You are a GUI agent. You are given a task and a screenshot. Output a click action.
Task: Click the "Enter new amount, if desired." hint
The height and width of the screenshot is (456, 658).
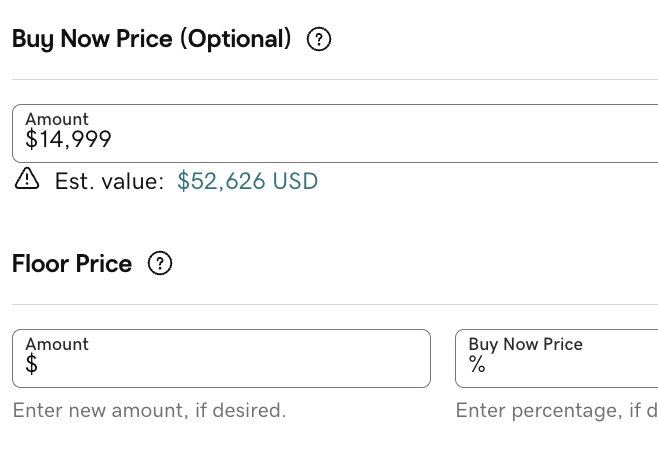click(149, 410)
